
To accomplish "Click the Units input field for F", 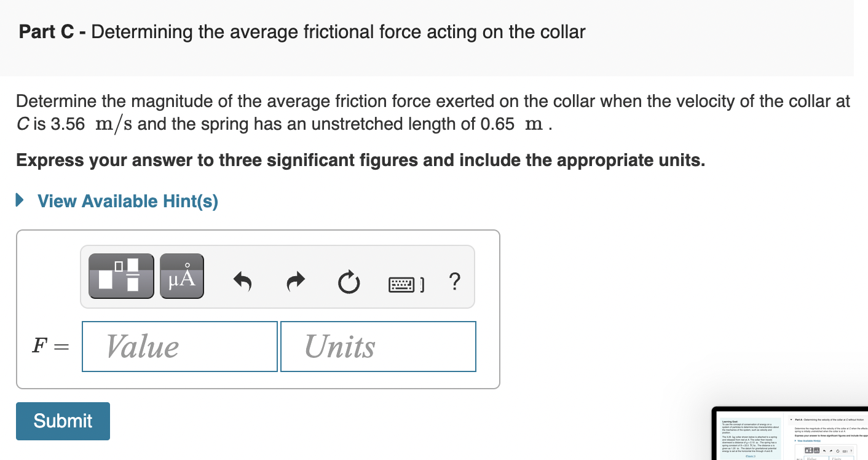I will (x=378, y=346).
